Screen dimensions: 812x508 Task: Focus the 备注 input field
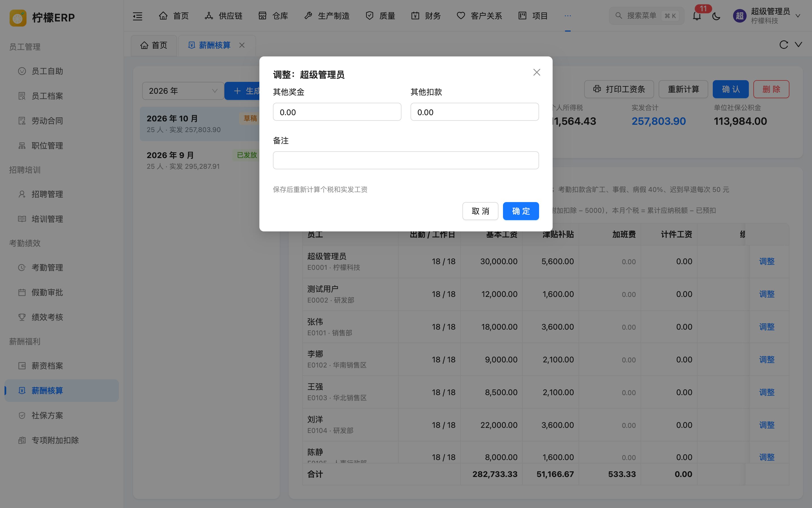pyautogui.click(x=406, y=160)
